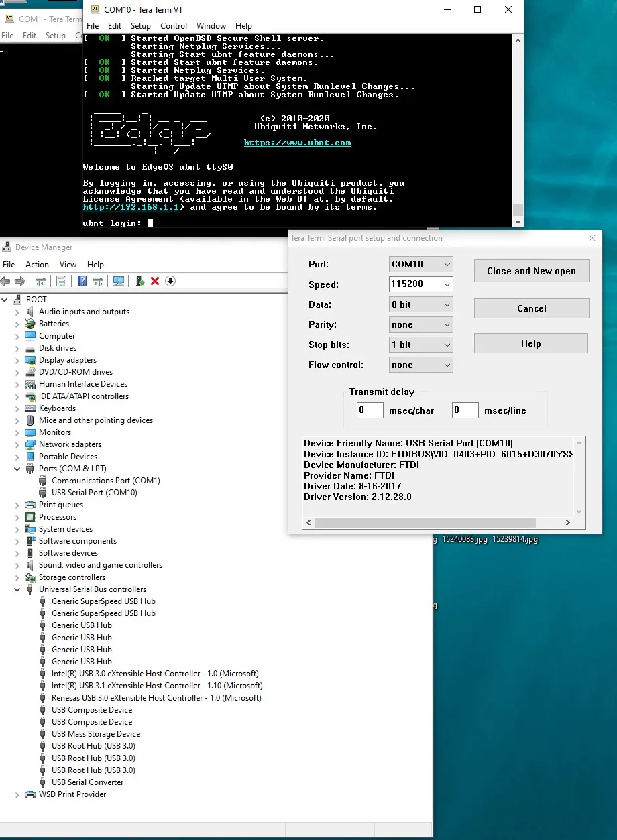The width and height of the screenshot is (617, 840).
Task: Click Back arrow in Device Manager toolbar
Action: coord(5,282)
